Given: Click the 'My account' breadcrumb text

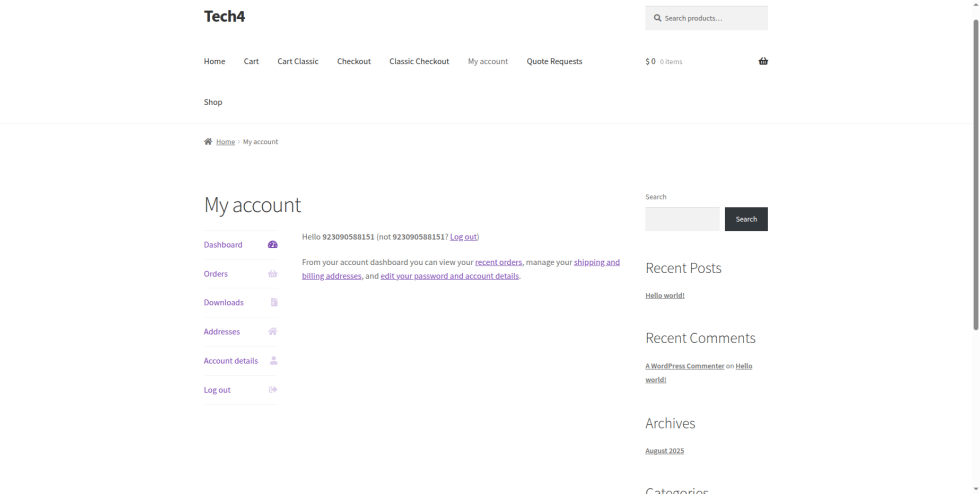Looking at the screenshot, I should coord(261,142).
